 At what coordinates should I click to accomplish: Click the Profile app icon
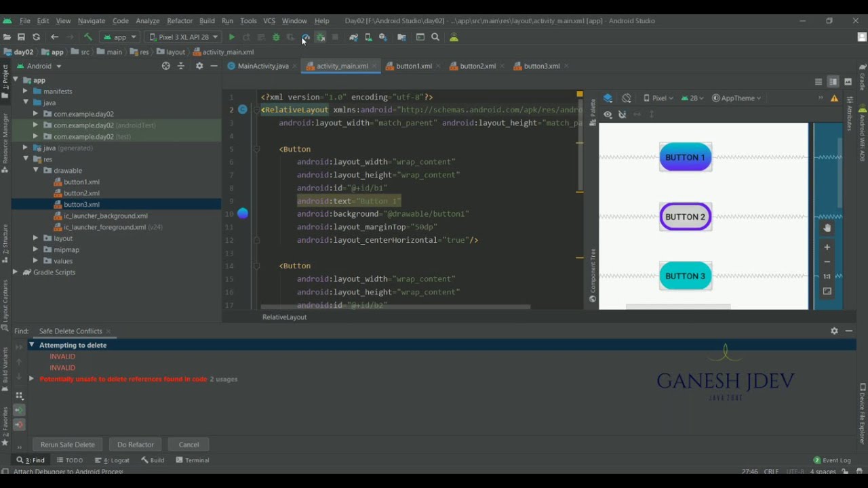306,37
